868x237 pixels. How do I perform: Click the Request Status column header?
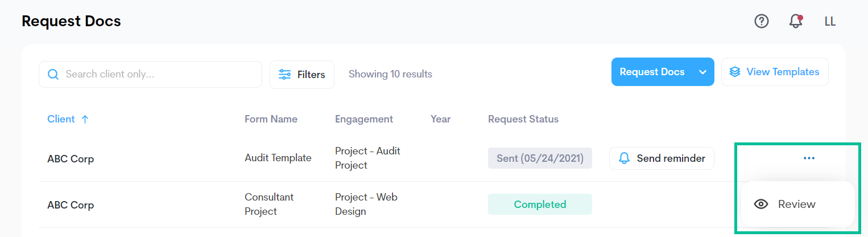coord(523,119)
